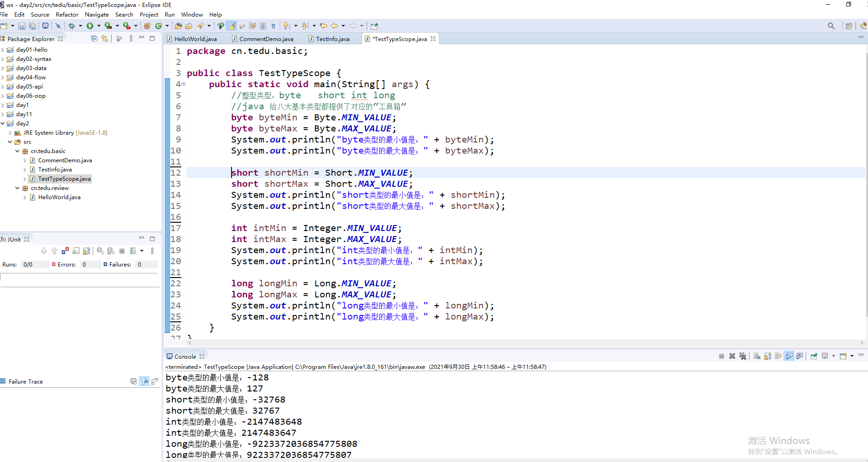868x462 pixels.
Task: Open Package Explorer View Menu dots
Action: click(131, 39)
